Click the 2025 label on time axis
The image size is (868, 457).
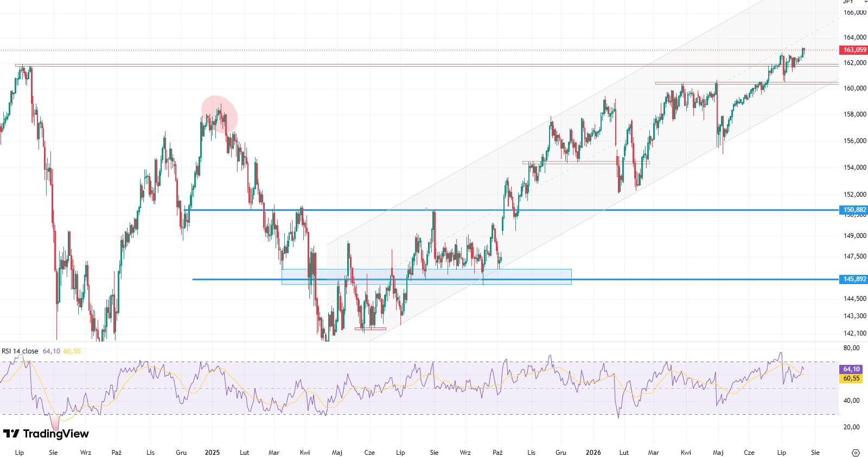(x=212, y=453)
